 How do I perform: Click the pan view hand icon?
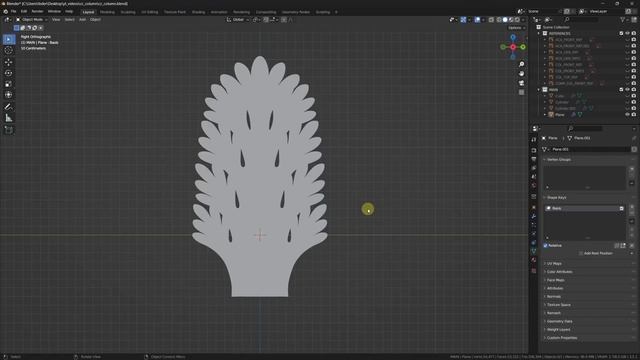pos(521,74)
